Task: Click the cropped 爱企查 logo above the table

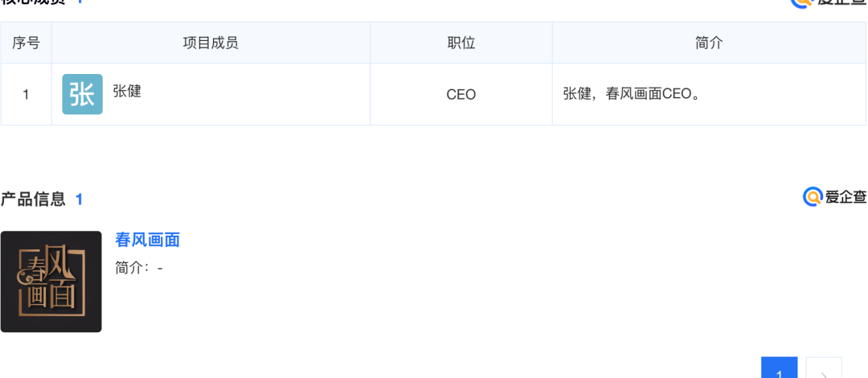Action: click(828, 2)
